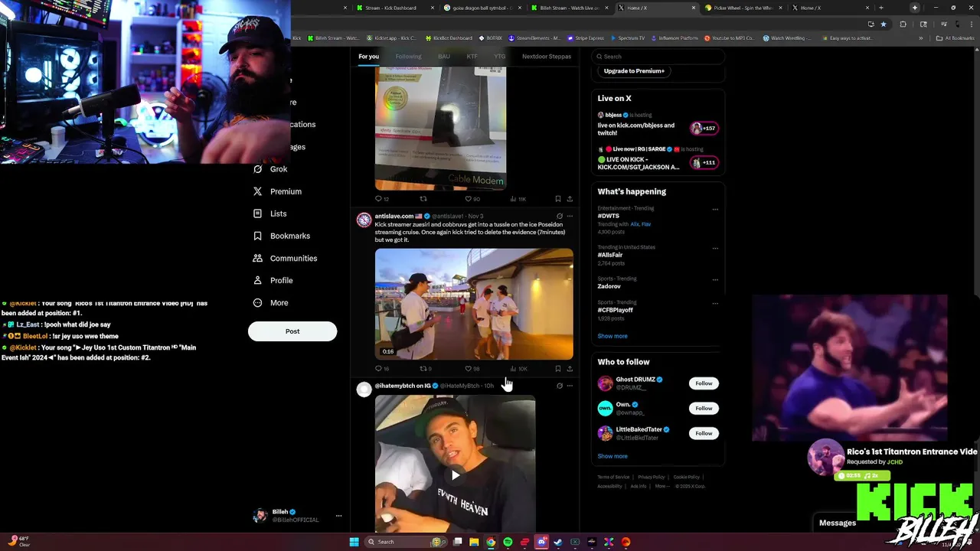Click the Windows taskbar search box
The width and height of the screenshot is (980, 551).
[x=404, y=542]
